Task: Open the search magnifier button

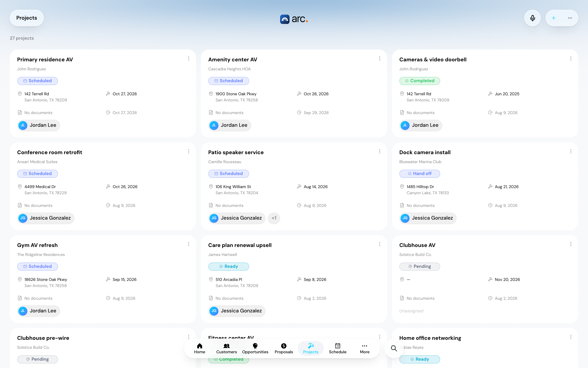Action: pyautogui.click(x=394, y=348)
